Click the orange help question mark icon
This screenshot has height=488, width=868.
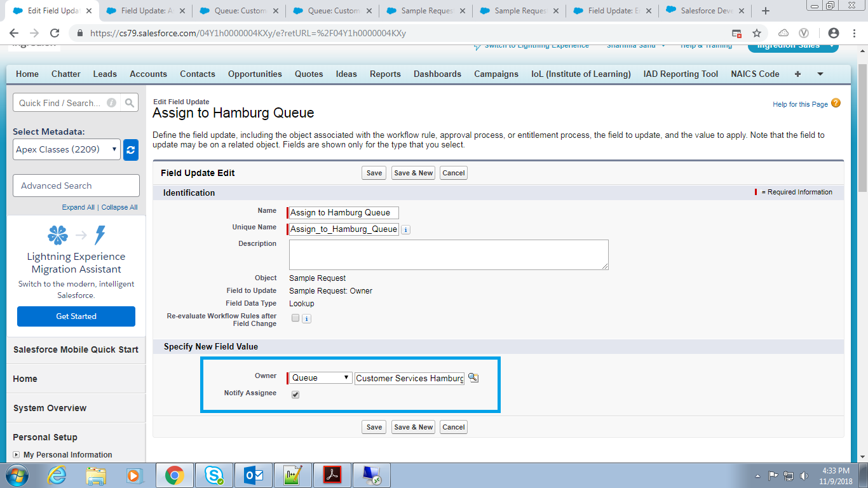pyautogui.click(x=836, y=103)
